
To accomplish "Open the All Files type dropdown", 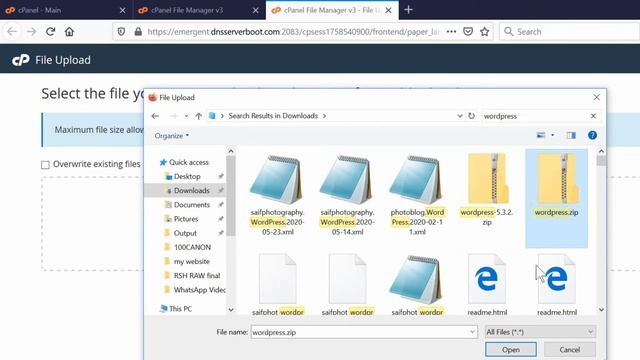I will [540, 332].
